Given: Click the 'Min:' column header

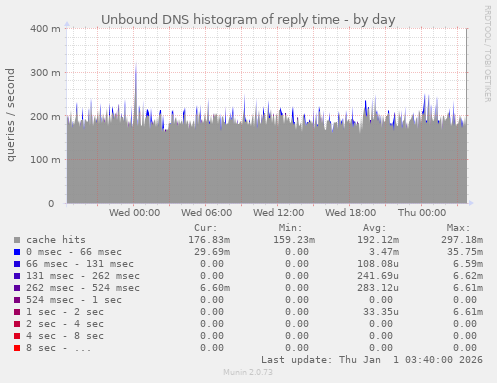Looking at the screenshot, I should [x=290, y=228].
